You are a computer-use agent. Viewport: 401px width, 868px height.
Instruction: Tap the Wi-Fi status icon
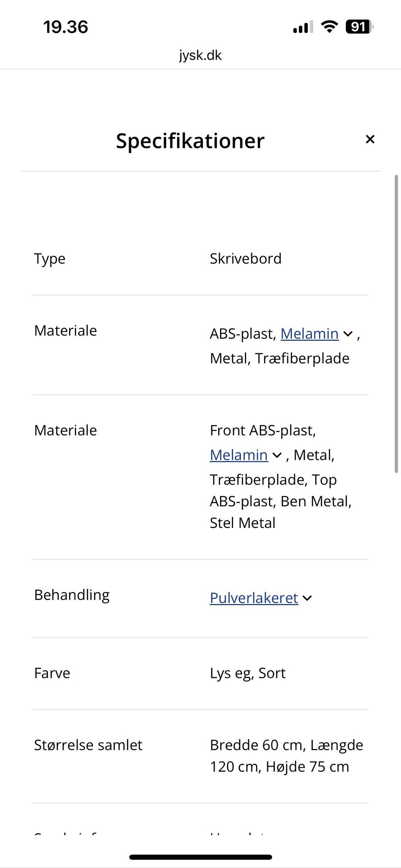(330, 27)
